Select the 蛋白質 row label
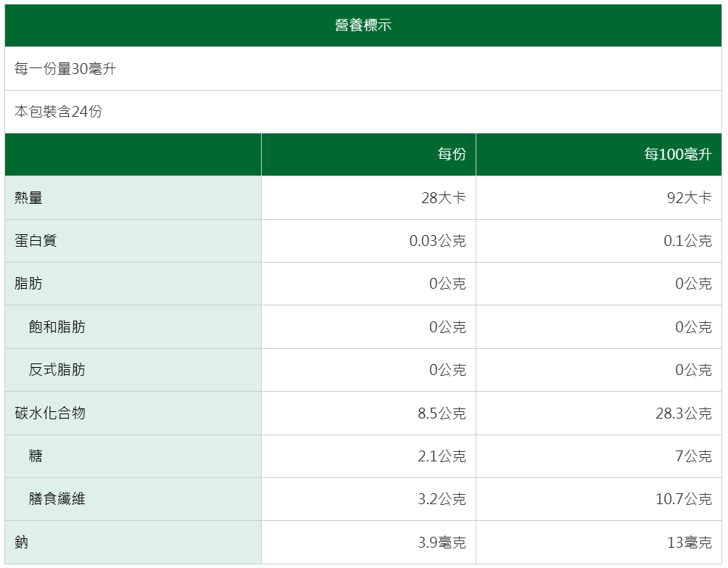728x568 pixels. pos(36,240)
